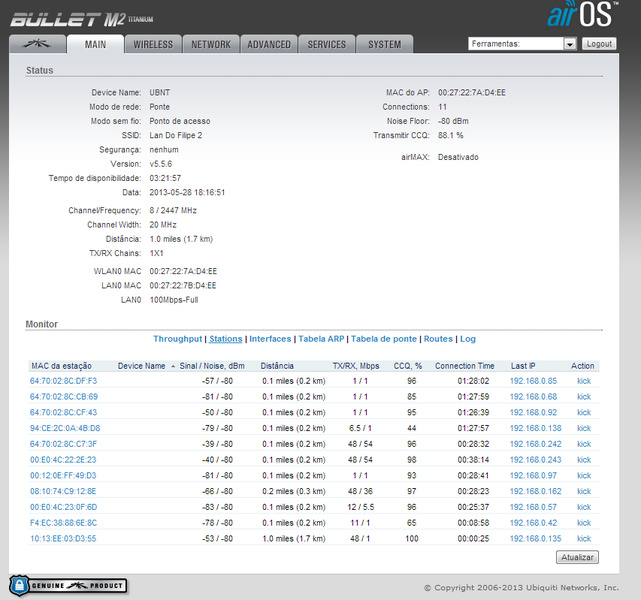Open IP link 192.168.0.242
The width and height of the screenshot is (641, 600).
[536, 444]
